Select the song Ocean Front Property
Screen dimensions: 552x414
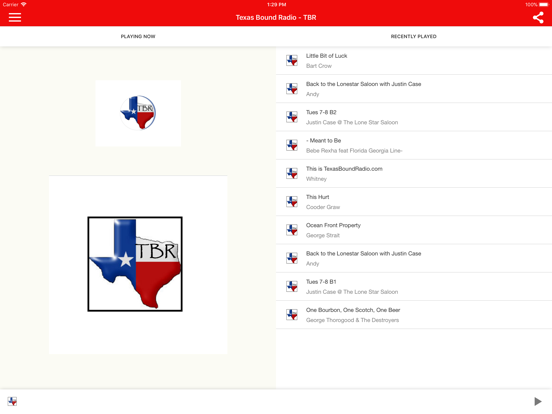[414, 230]
